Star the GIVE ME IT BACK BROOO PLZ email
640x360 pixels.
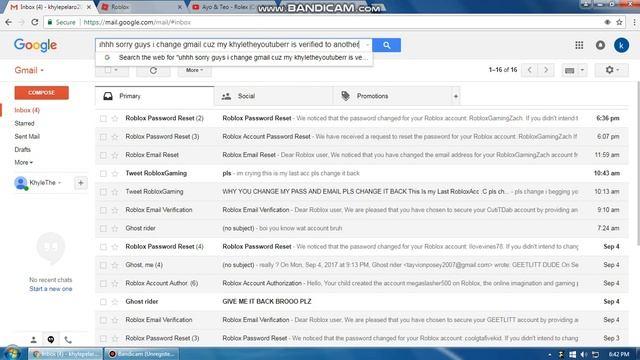coord(115,302)
